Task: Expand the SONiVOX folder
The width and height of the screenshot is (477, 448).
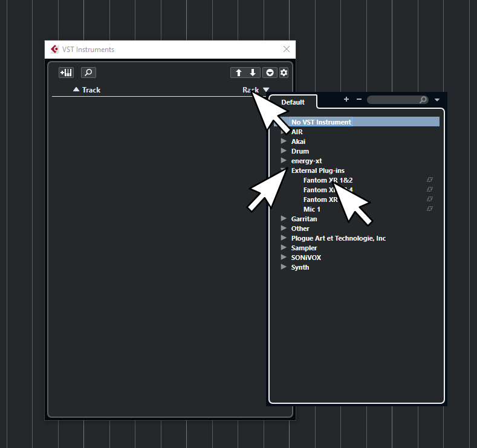Action: pos(284,258)
